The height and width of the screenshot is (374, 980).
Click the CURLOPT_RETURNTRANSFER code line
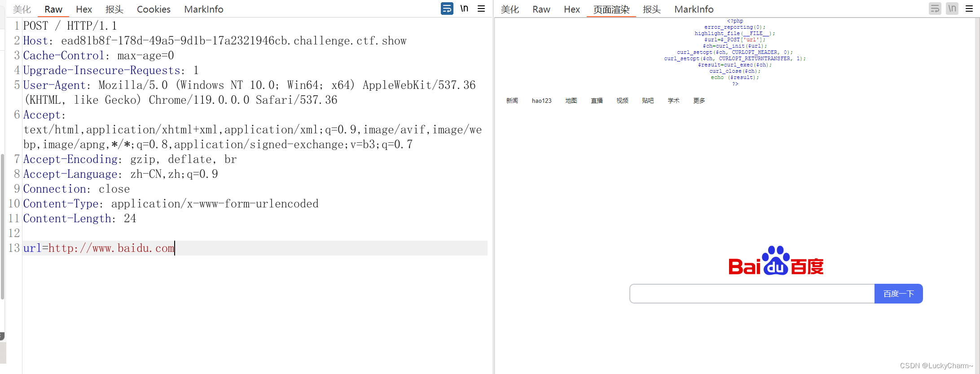[735, 58]
